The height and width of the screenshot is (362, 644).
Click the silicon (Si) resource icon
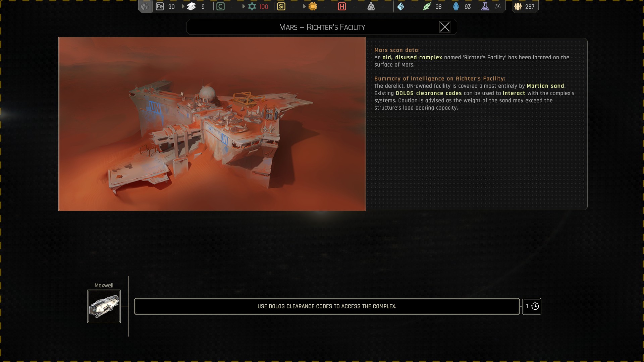281,6
